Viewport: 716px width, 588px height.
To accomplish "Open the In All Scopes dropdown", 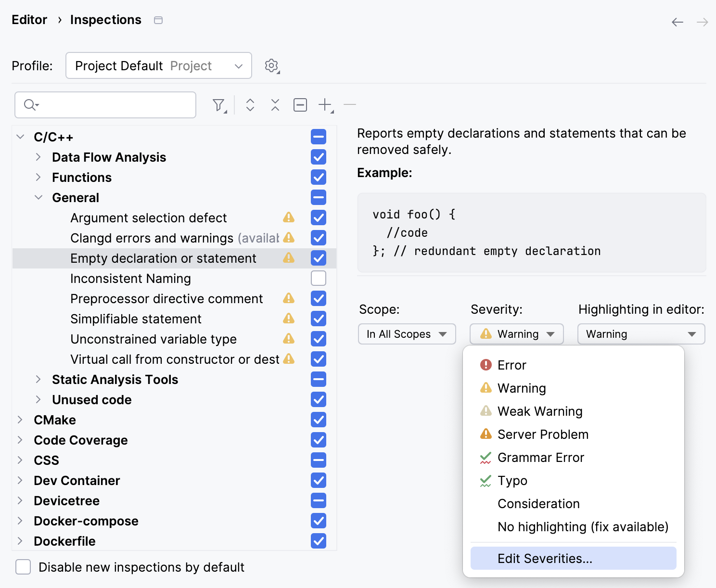I will (x=407, y=334).
